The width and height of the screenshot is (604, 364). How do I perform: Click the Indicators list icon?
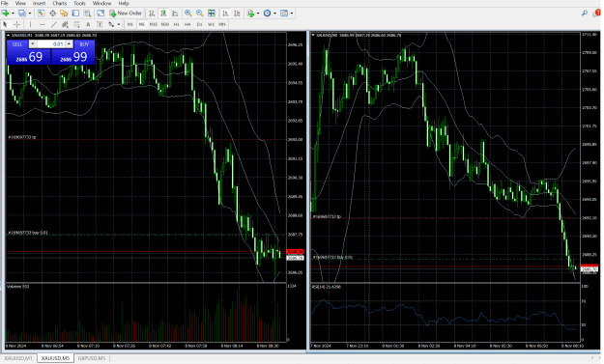pos(250,14)
